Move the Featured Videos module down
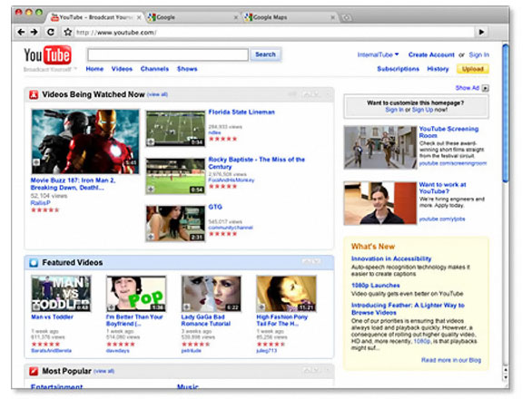Image resolution: width=532 pixels, height=399 pixels. [x=317, y=262]
